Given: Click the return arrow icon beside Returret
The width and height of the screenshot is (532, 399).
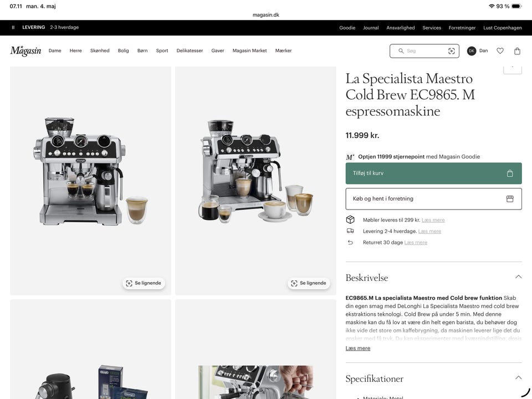Looking at the screenshot, I should coord(350,242).
